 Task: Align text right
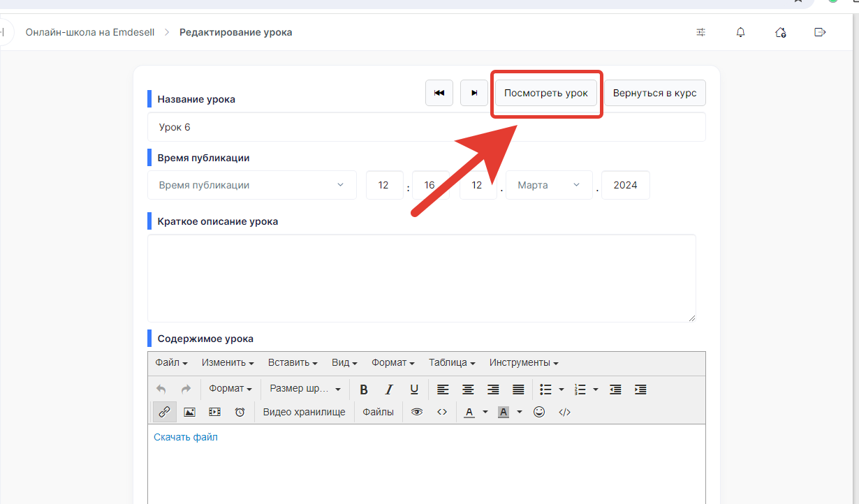(x=493, y=390)
